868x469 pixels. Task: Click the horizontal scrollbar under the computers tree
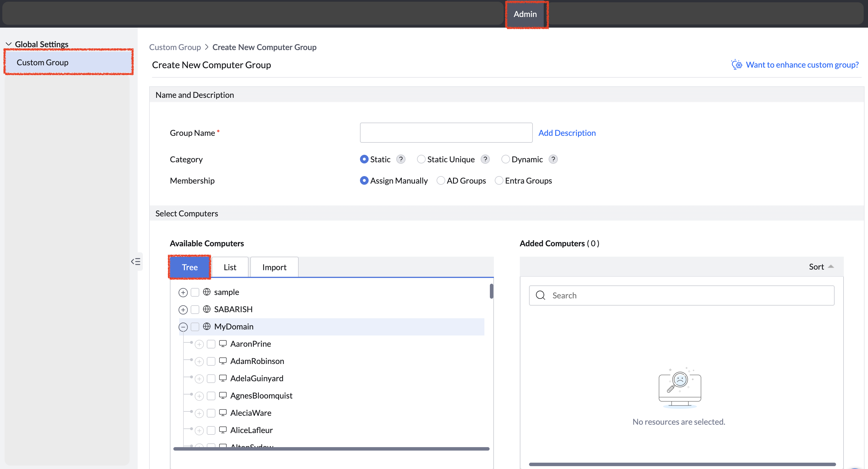[331, 449]
